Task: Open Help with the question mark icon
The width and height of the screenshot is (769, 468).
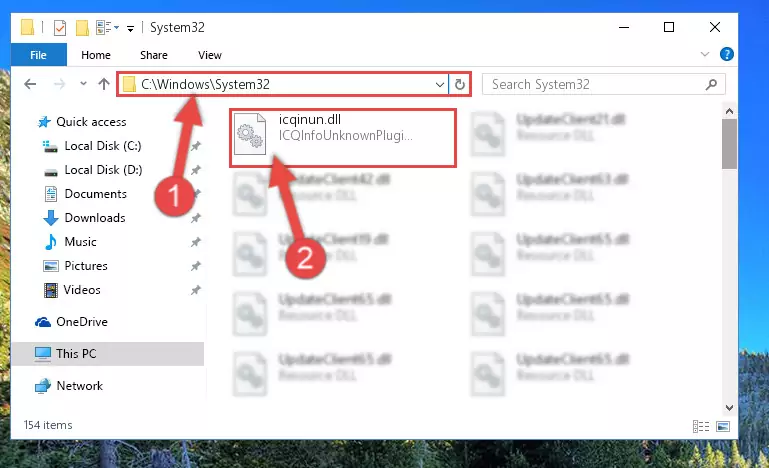Action: point(726,54)
